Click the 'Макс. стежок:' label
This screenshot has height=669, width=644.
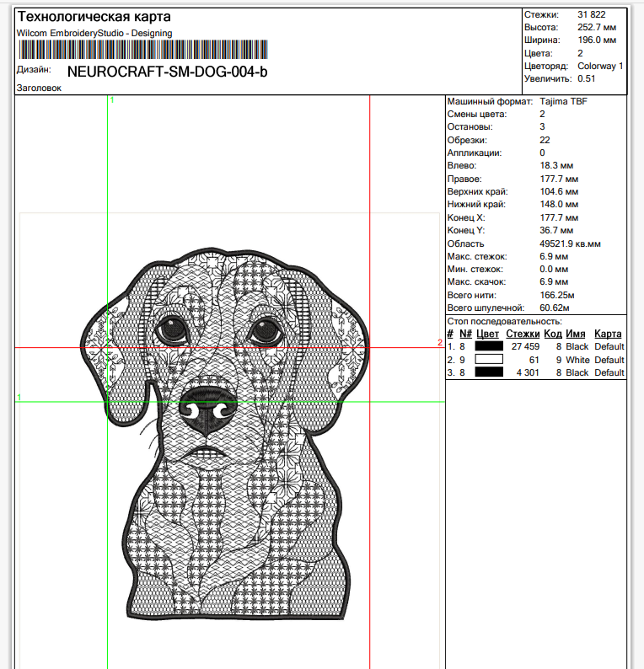[x=477, y=257]
